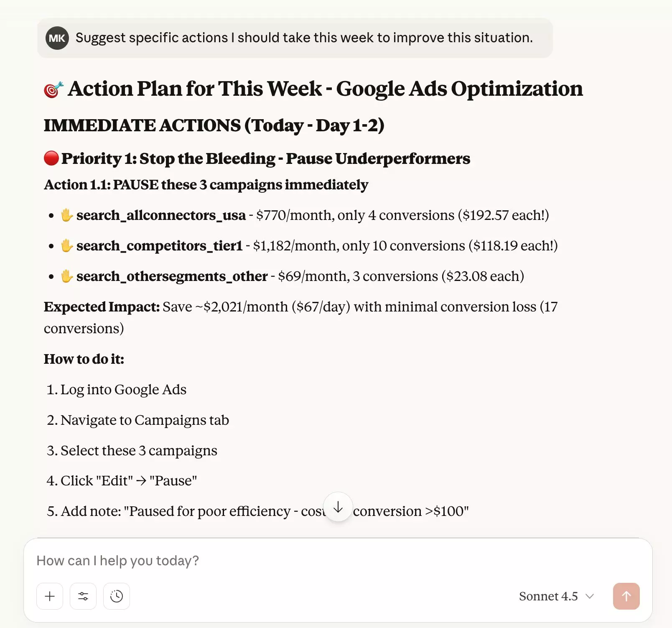672x628 pixels.
Task: Click the red circle beside Priority 1
Action: coord(51,158)
